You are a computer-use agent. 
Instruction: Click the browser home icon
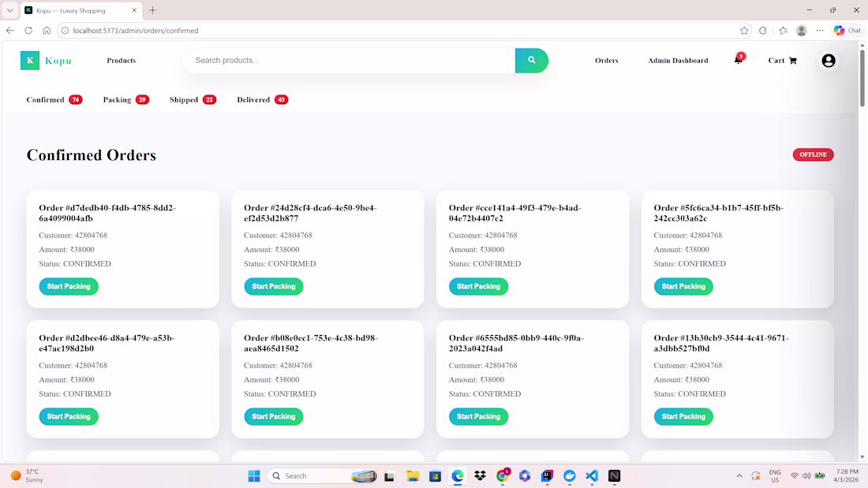47,31
